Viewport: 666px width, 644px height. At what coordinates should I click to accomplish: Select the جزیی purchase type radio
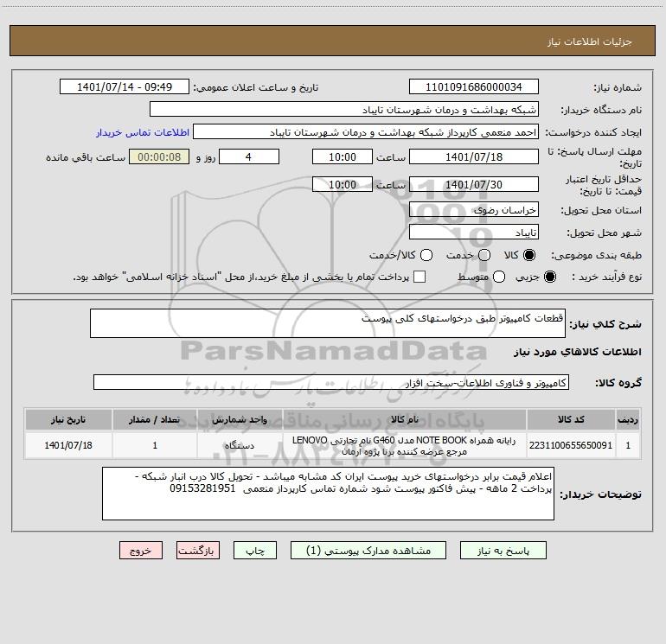coord(549,277)
